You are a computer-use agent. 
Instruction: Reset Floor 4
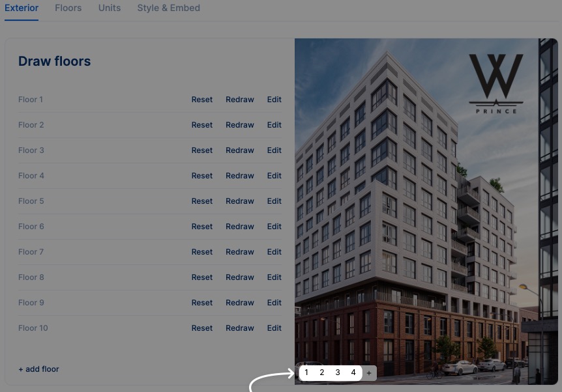click(202, 176)
